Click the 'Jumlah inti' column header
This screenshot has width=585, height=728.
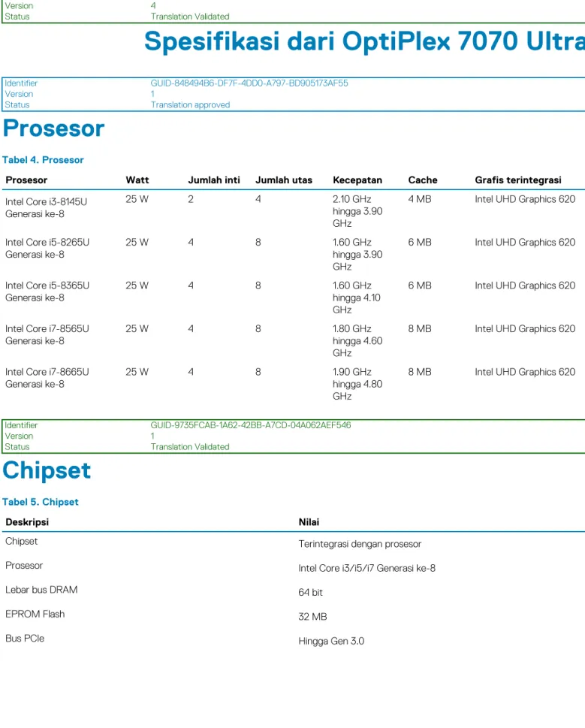(x=214, y=180)
